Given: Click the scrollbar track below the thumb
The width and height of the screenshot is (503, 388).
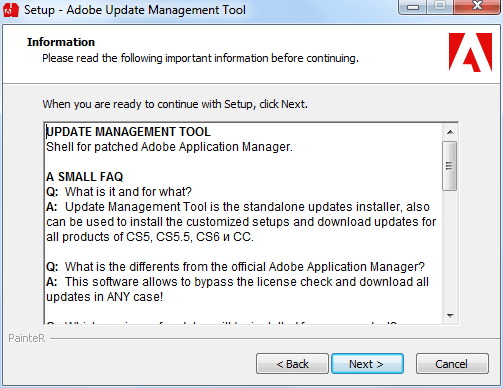Looking at the screenshot, I should (x=450, y=249).
